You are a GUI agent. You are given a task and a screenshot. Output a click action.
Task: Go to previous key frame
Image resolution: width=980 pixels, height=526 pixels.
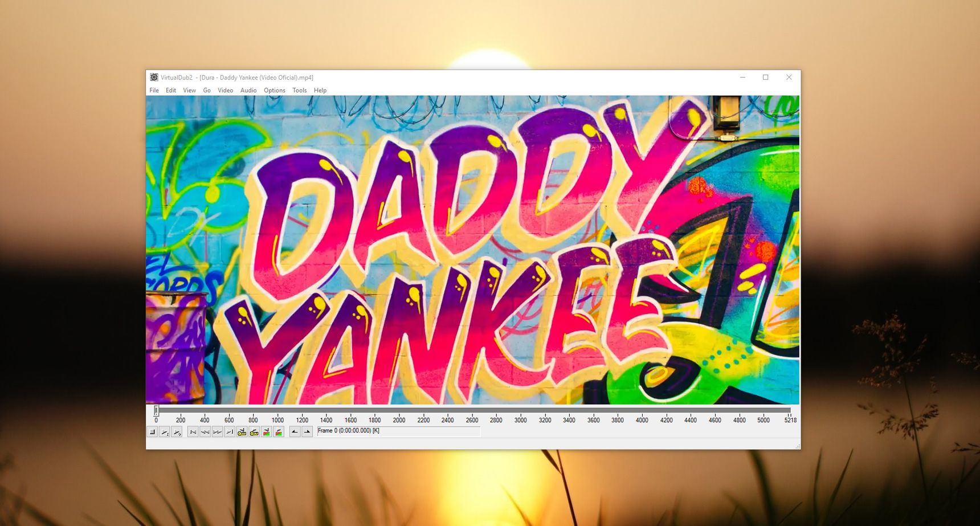click(242, 432)
